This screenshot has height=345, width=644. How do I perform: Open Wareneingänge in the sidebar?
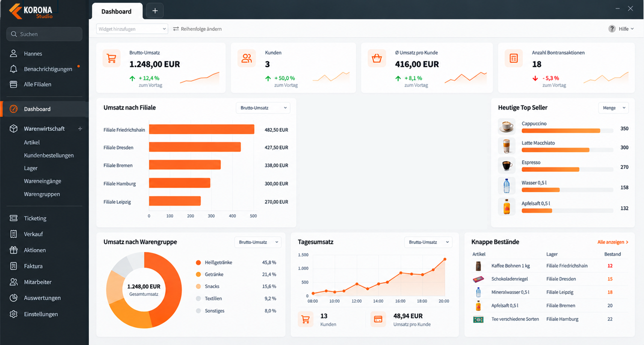(42, 181)
